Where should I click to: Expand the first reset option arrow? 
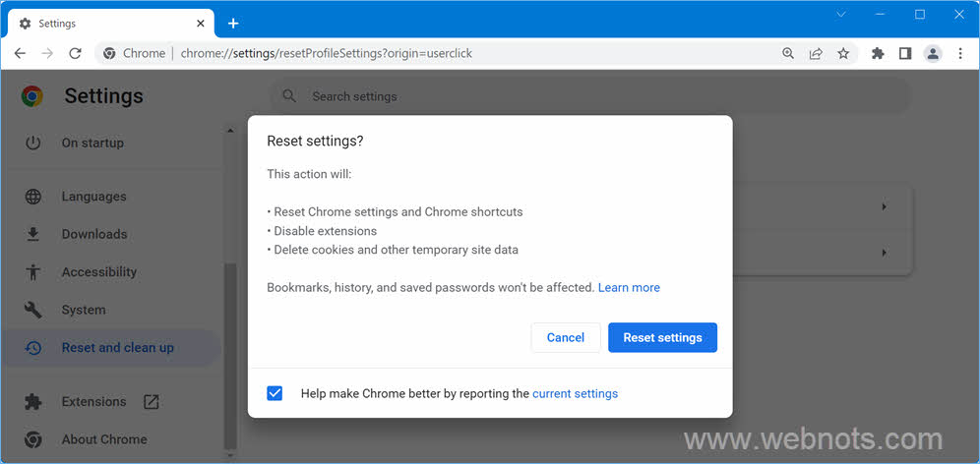(884, 206)
